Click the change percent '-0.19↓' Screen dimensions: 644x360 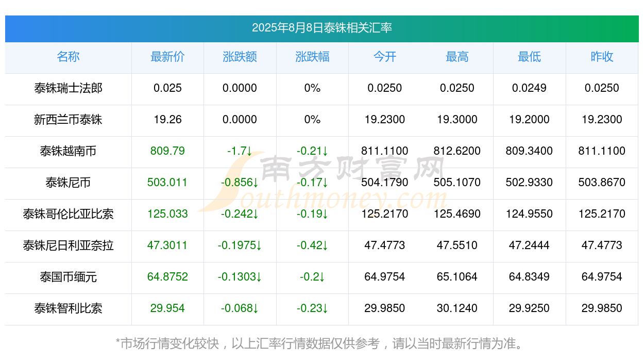[x=312, y=214]
